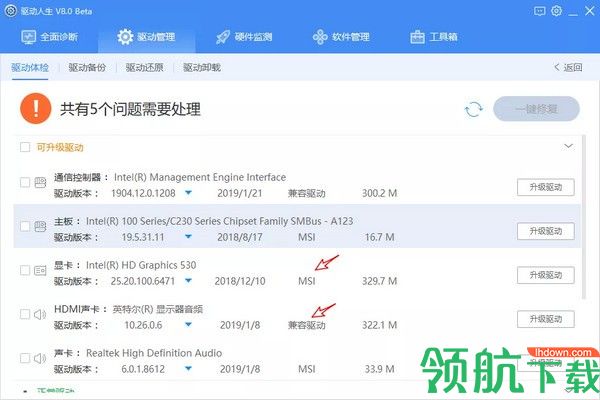Click the 软件管理 flower icon
Image resolution: width=600 pixels, height=400 pixels.
[x=320, y=37]
